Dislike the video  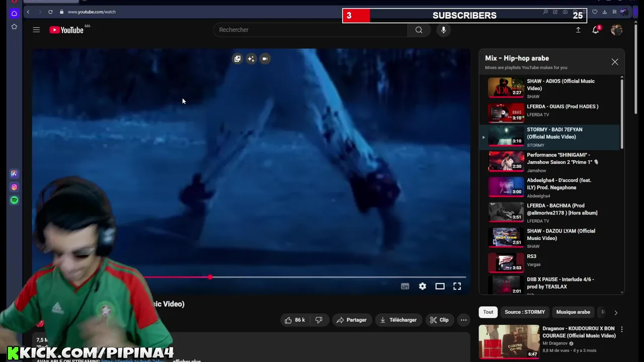click(319, 320)
